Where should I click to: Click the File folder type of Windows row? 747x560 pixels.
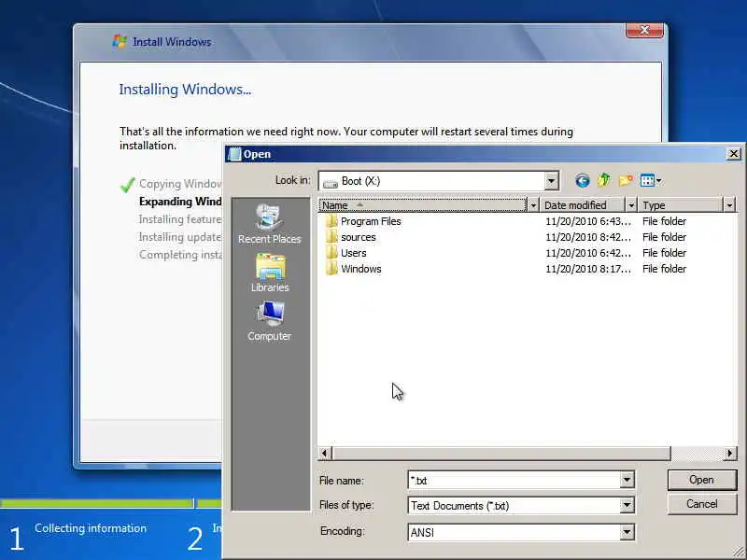click(664, 269)
